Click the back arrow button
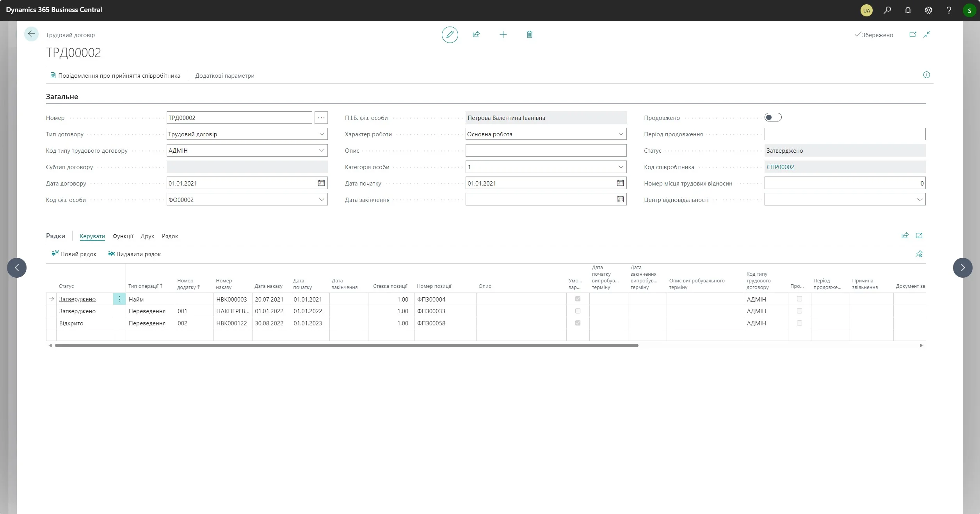This screenshot has width=980, height=514. coord(31,34)
